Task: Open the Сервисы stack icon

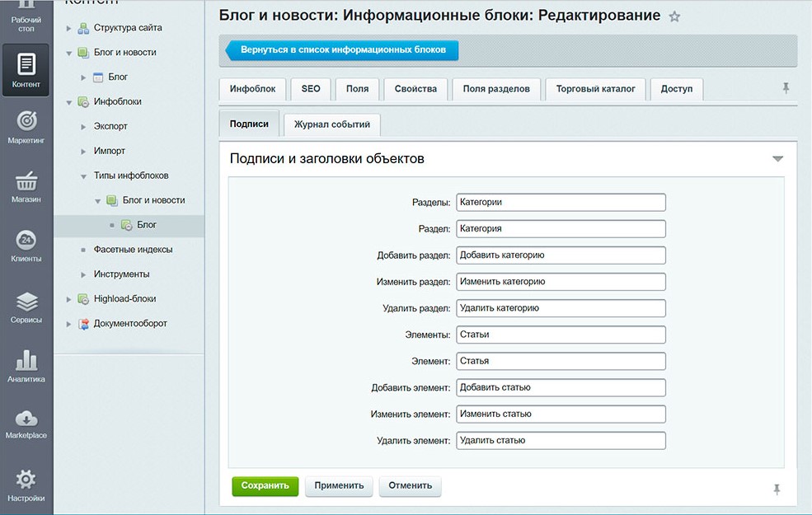Action: pos(26,302)
